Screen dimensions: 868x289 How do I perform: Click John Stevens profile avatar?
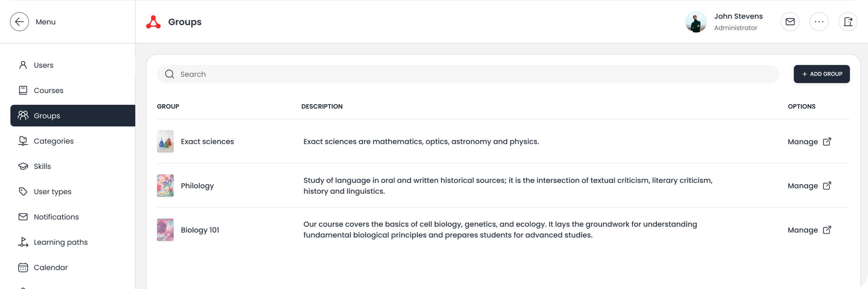pyautogui.click(x=696, y=22)
